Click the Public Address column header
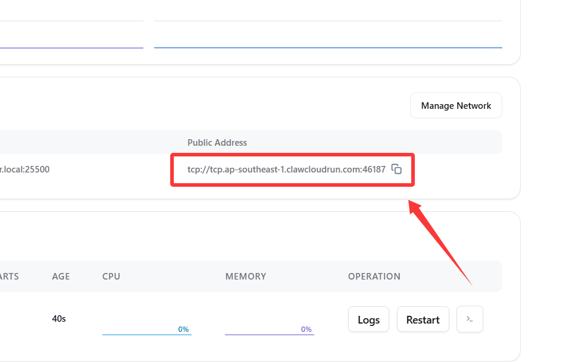 point(217,143)
